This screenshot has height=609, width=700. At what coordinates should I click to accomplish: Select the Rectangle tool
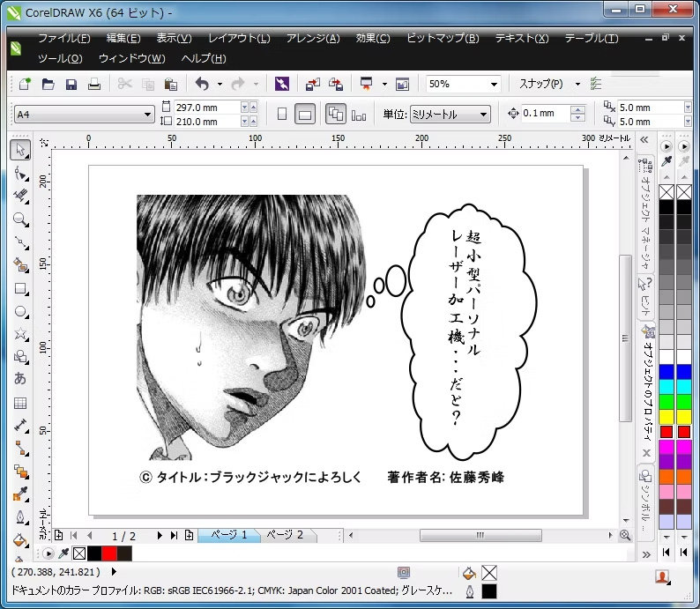[20, 288]
